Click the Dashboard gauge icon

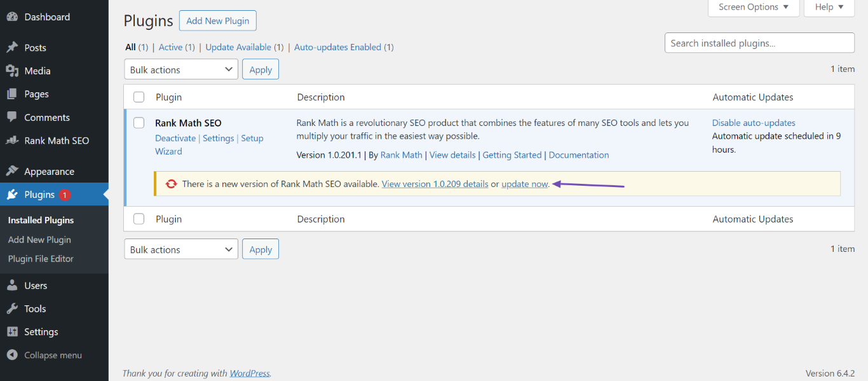tap(12, 17)
